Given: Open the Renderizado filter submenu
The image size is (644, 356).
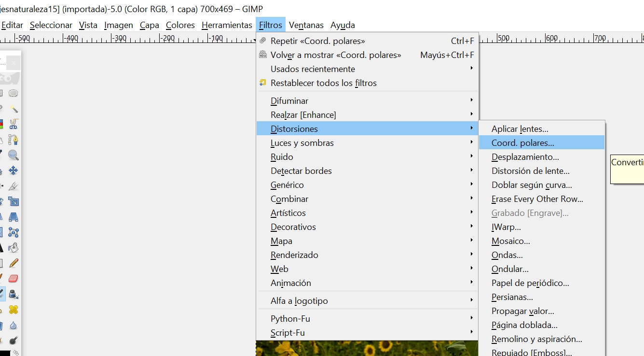Looking at the screenshot, I should (x=367, y=255).
